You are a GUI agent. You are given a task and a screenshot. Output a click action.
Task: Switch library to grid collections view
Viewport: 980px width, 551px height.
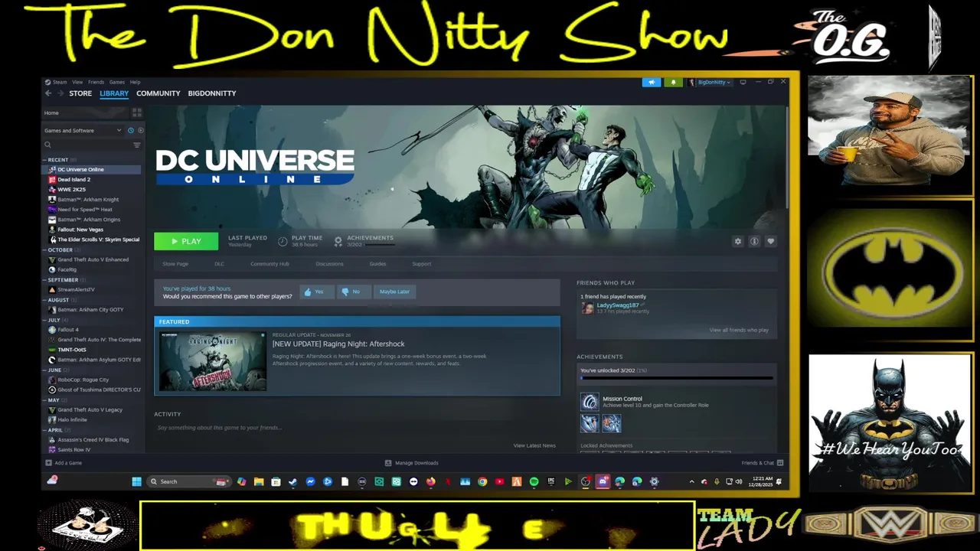(137, 112)
